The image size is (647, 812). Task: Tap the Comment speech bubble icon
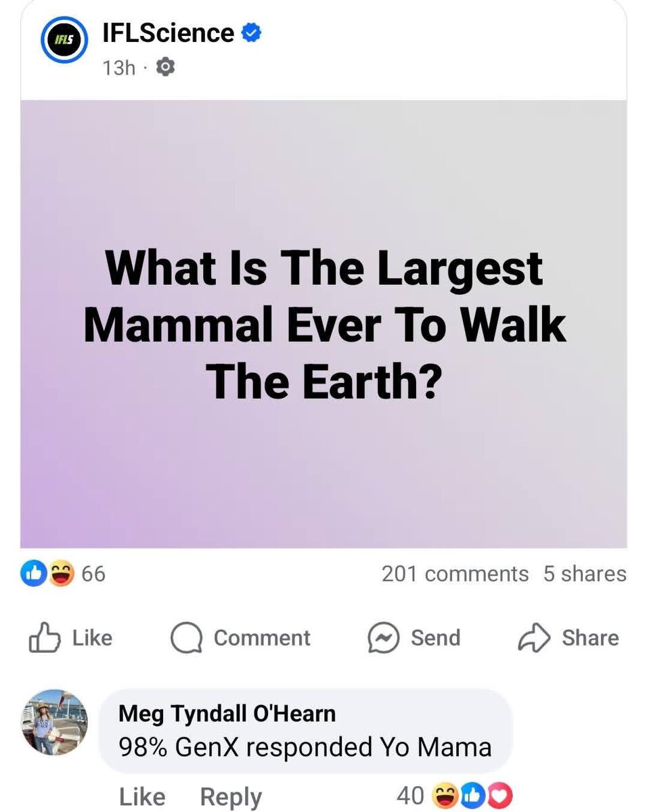[186, 638]
